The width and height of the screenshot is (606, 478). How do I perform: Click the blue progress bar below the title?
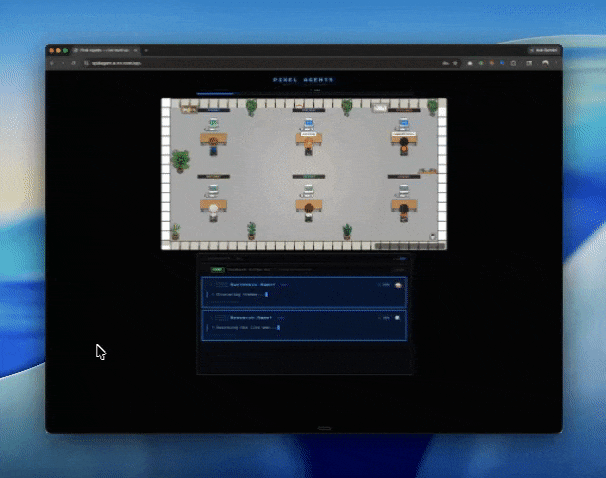point(215,94)
